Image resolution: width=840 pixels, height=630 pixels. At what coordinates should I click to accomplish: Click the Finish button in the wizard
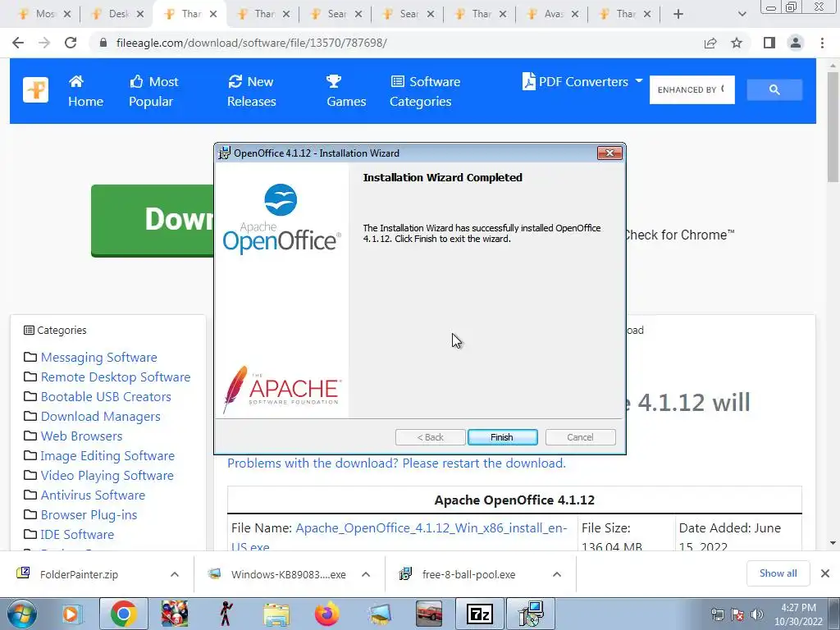pos(502,437)
